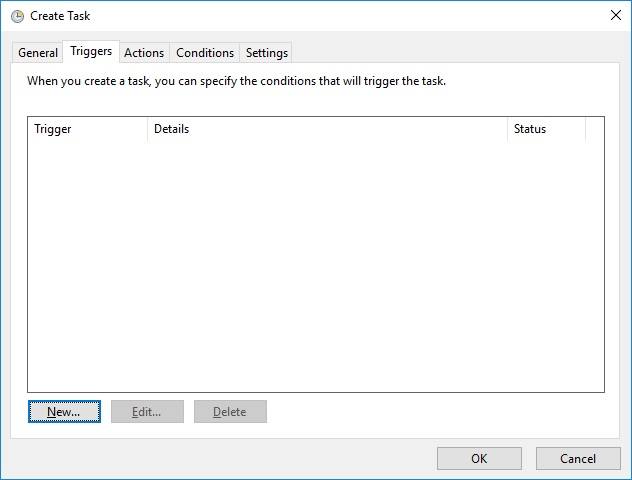Confirm with the OK button
Viewport: 632px width, 480px height.
tap(479, 459)
